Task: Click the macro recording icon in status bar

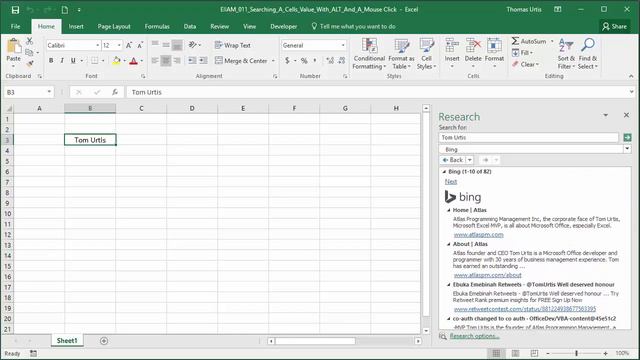Action: (33, 353)
